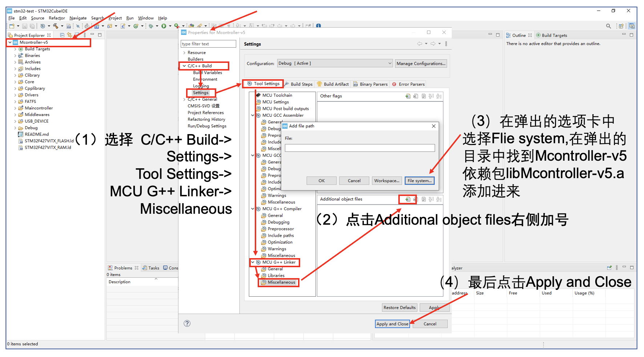The width and height of the screenshot is (644, 357).
Task: Click Link with Editor icon in Project Explorer
Action: click(x=69, y=35)
